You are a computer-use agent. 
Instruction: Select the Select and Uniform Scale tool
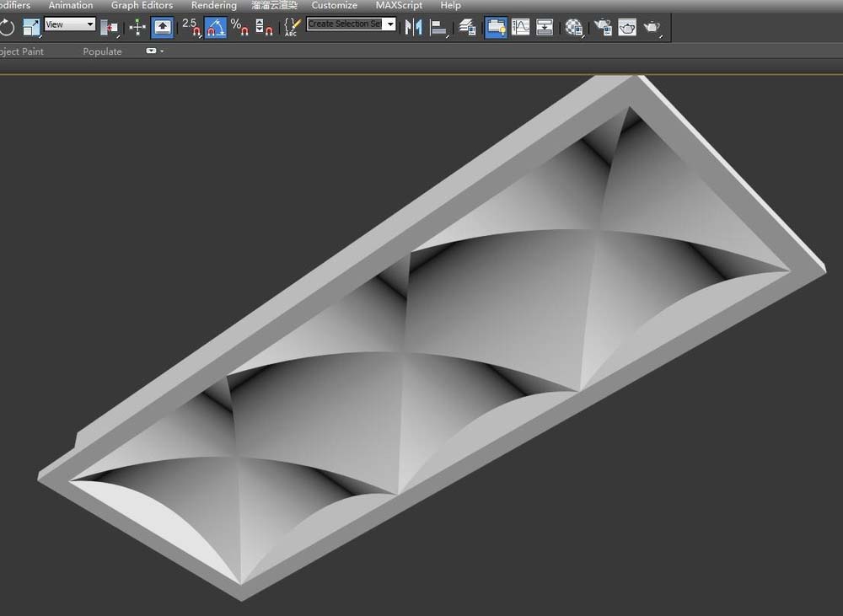pyautogui.click(x=31, y=27)
